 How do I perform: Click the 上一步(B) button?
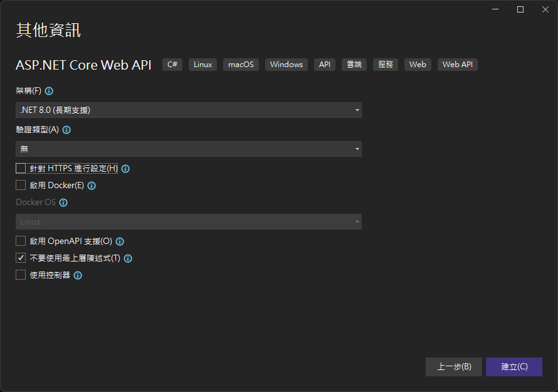click(454, 367)
